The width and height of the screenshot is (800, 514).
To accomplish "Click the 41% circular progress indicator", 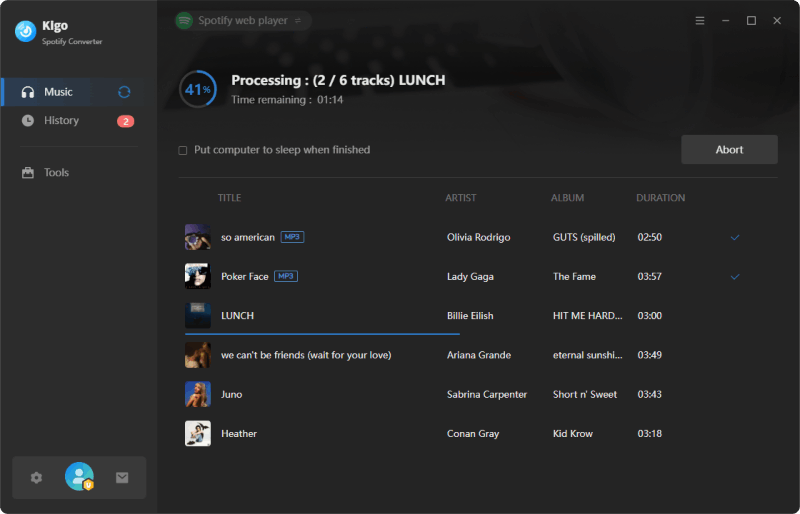I will pyautogui.click(x=198, y=89).
